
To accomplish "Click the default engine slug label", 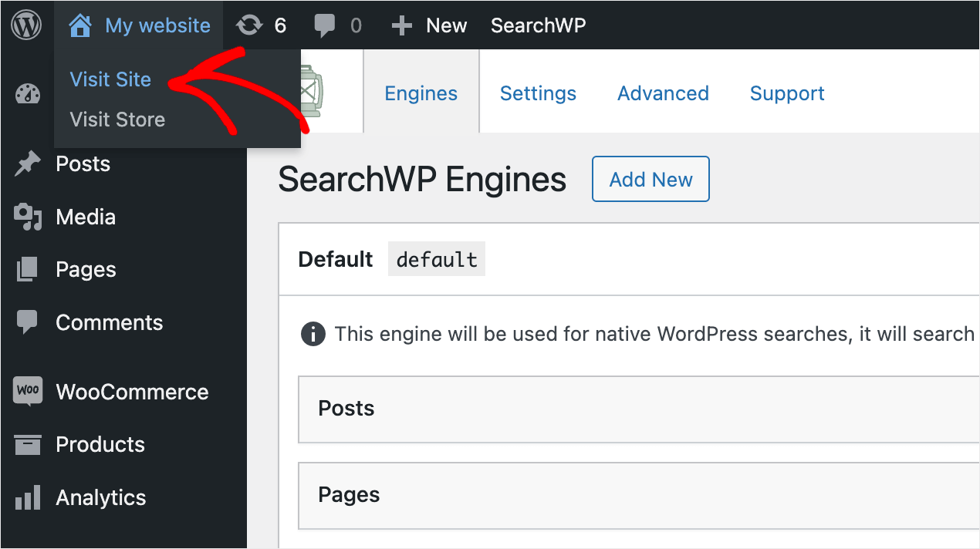I will 437,259.
